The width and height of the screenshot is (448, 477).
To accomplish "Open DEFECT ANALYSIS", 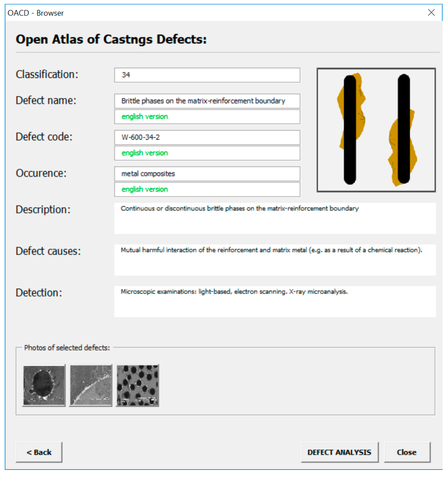I will 339,452.
